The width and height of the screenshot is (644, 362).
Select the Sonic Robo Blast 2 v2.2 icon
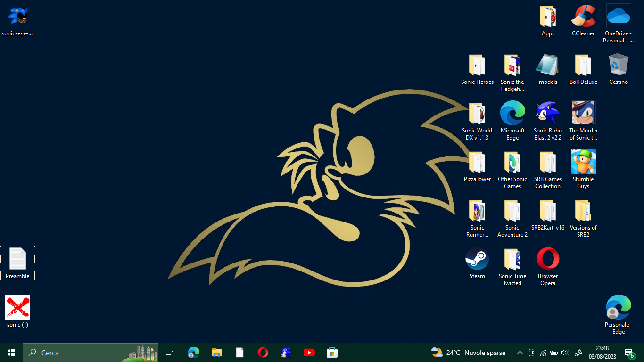tap(548, 122)
